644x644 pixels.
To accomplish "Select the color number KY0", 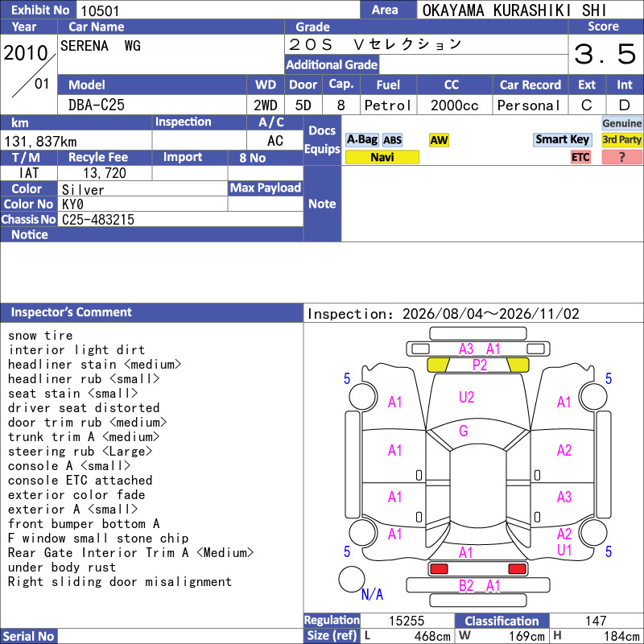I will (x=72, y=204).
